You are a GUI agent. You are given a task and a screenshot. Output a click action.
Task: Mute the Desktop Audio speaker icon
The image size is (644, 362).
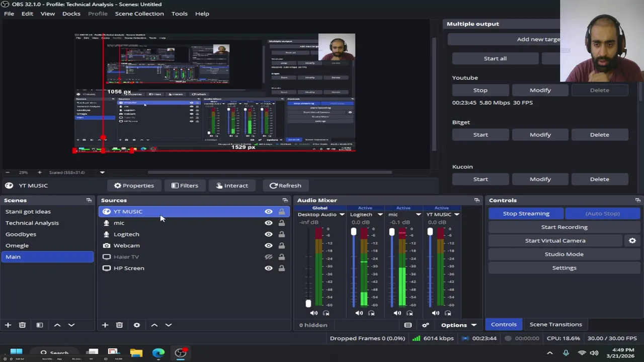coord(314,313)
